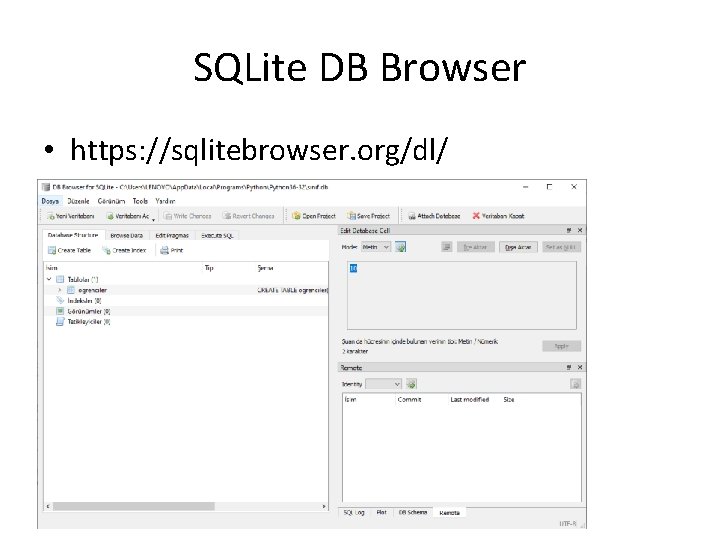The height and width of the screenshot is (540, 720).
Task: Click the cell editor text area
Action: coord(461,295)
